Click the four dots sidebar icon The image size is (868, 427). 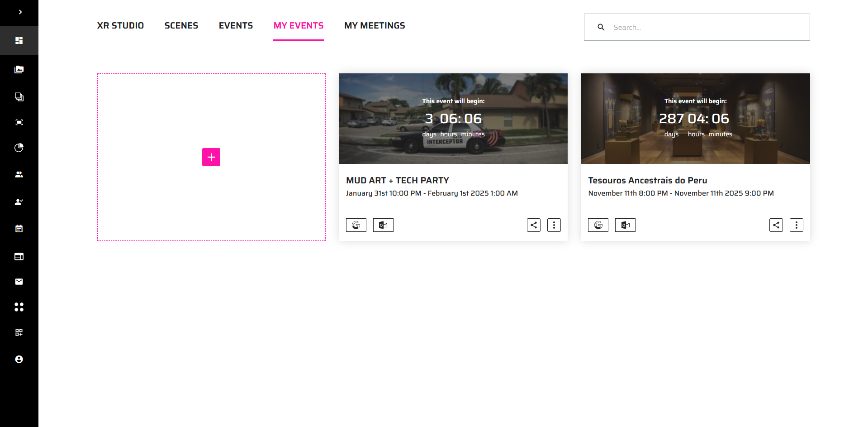[19, 307]
